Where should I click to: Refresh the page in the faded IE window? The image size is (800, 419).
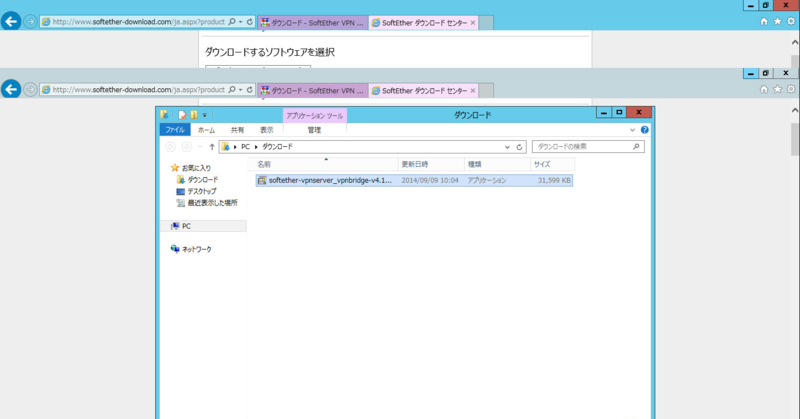(x=249, y=90)
